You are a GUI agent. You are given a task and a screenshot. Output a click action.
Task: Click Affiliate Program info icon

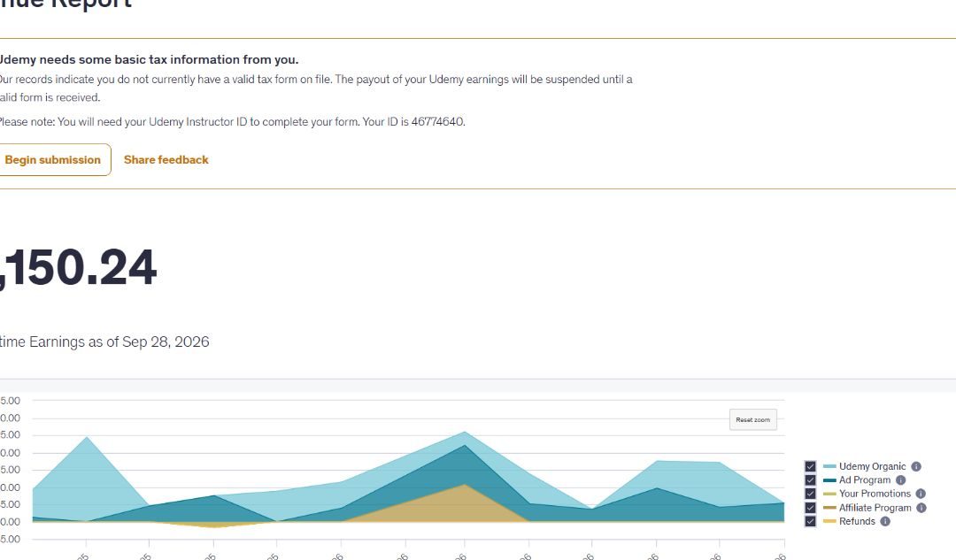point(921,508)
